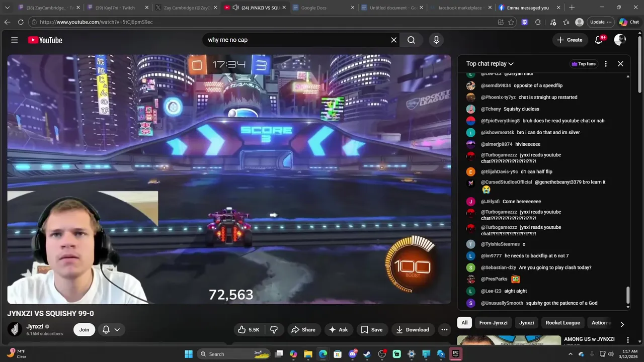
Task: Open the Jynxzi channel name link
Action: 35,326
